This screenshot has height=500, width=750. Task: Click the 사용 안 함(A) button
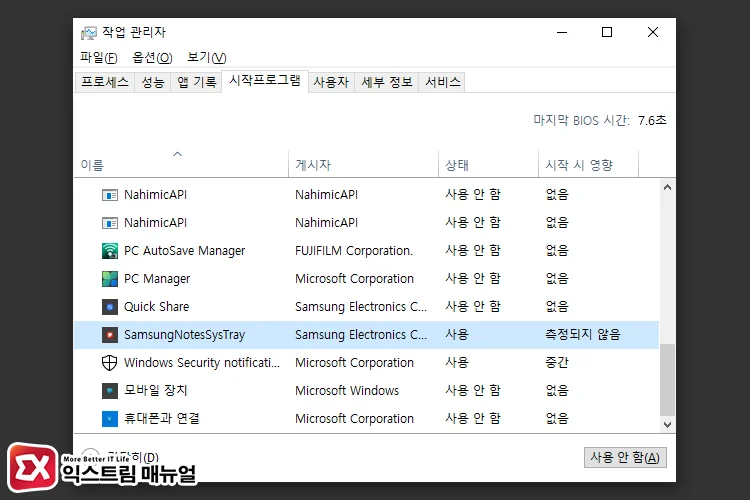[x=625, y=457]
